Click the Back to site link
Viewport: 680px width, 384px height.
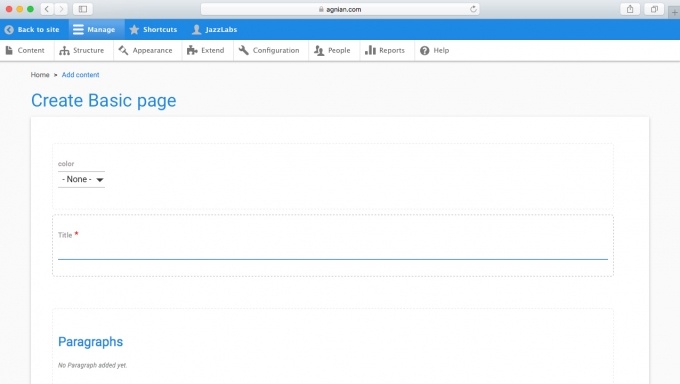32,30
